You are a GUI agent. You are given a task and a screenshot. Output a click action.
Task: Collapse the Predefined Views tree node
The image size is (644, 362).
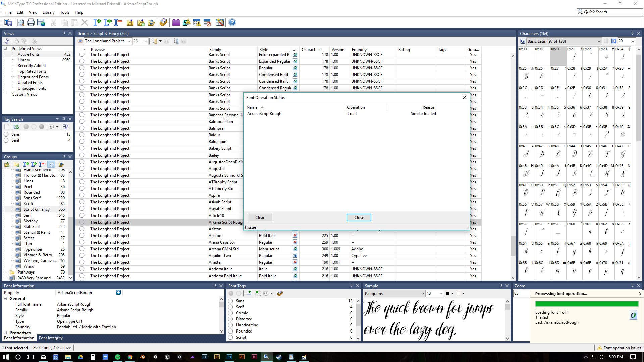(5, 49)
